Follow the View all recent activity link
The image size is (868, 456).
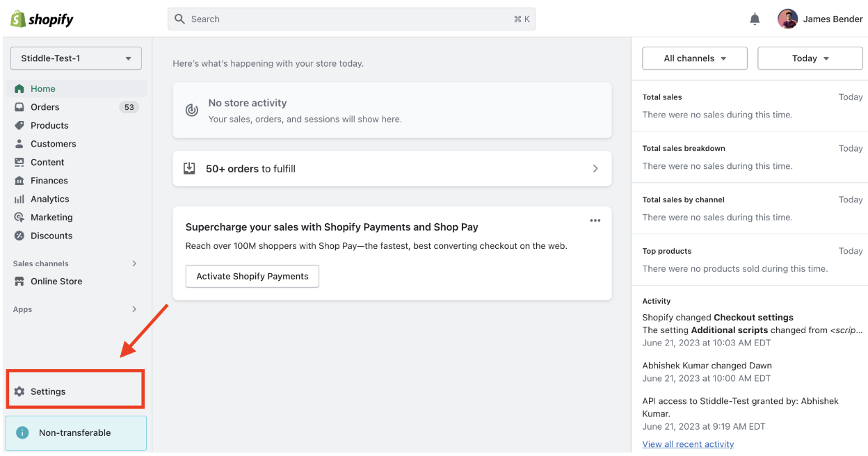click(688, 444)
